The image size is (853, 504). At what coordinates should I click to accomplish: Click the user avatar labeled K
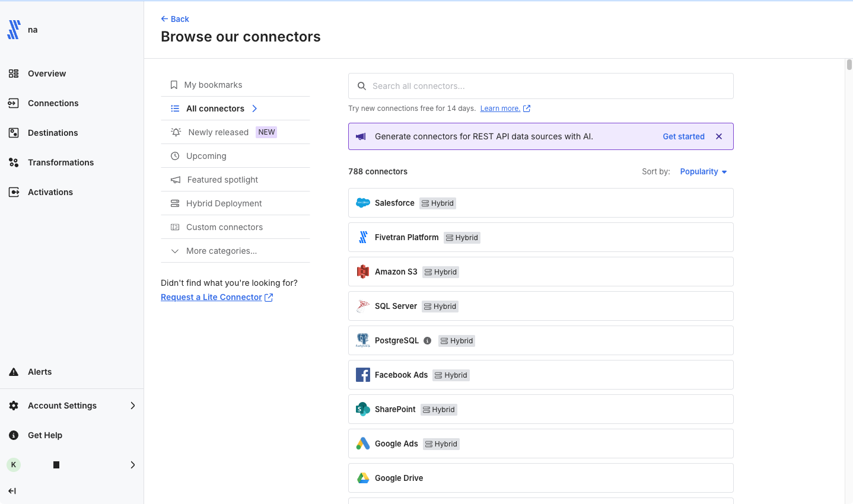point(14,465)
